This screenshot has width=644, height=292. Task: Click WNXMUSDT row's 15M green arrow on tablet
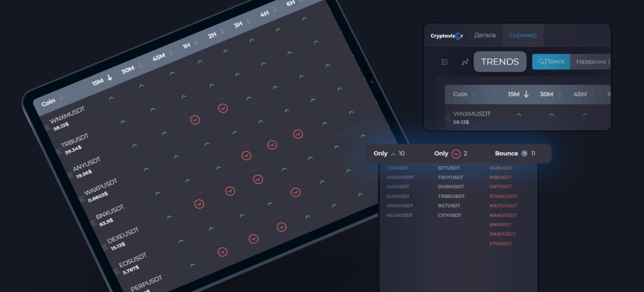click(x=111, y=98)
